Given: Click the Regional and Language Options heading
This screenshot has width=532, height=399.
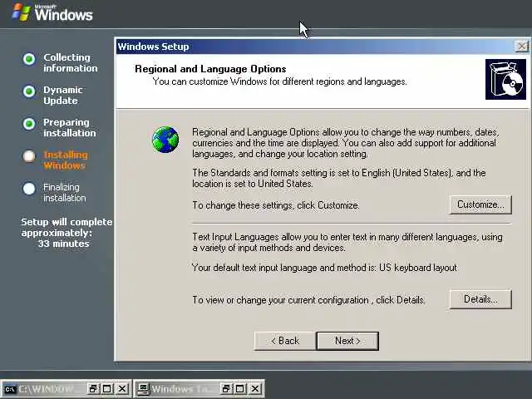Looking at the screenshot, I should 210,69.
